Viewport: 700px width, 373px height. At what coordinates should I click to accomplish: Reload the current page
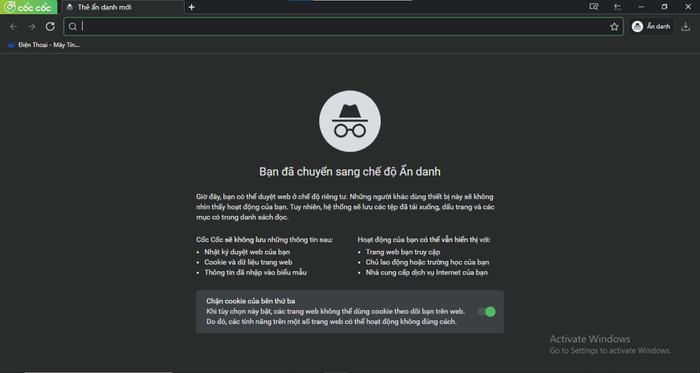click(x=50, y=27)
